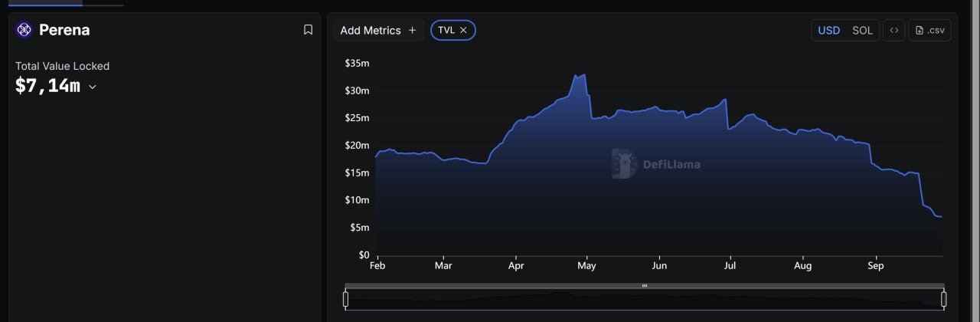Click the DefiLlama watermark logo

click(625, 163)
